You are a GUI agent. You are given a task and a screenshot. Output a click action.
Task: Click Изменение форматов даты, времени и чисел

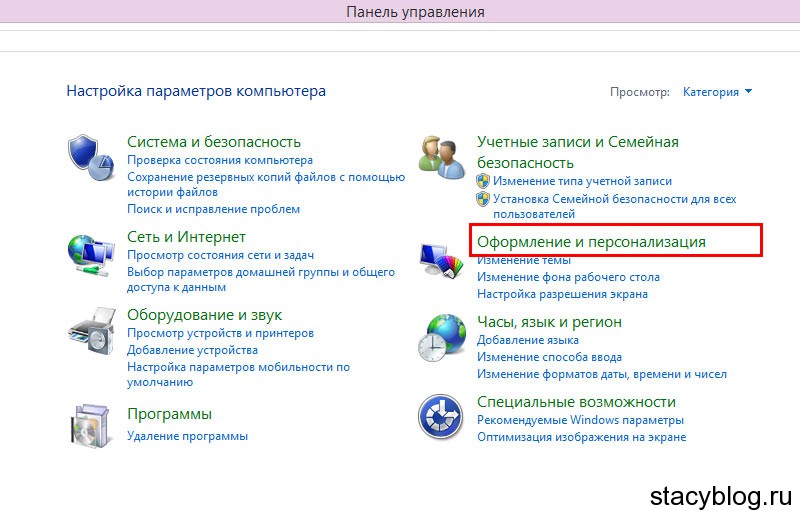click(x=602, y=374)
